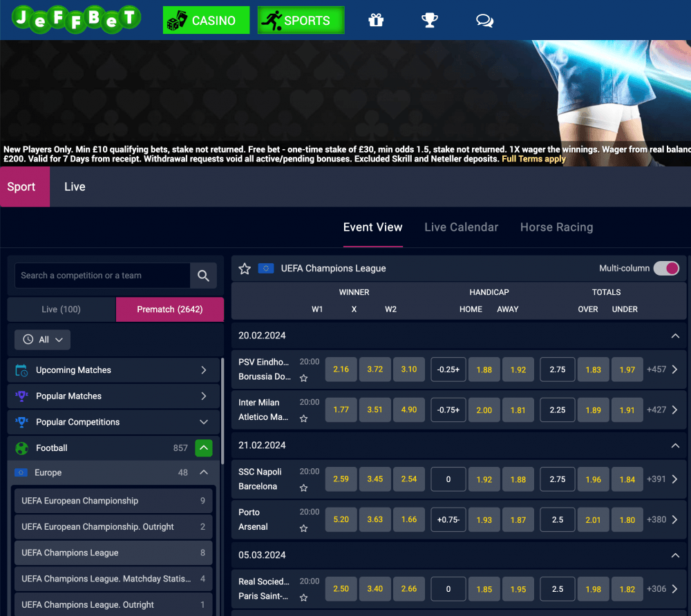Click the competition search input field
Image resolution: width=691 pixels, height=616 pixels.
[102, 276]
